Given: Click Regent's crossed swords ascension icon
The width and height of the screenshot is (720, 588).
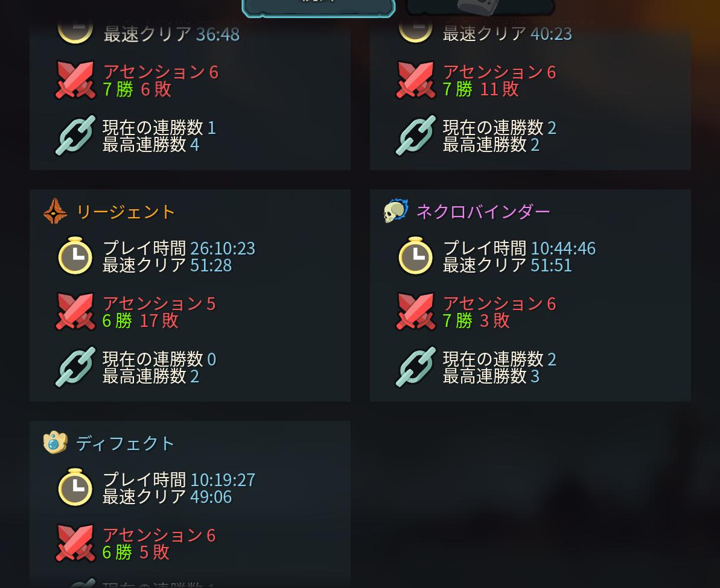Looking at the screenshot, I should click(x=75, y=312).
